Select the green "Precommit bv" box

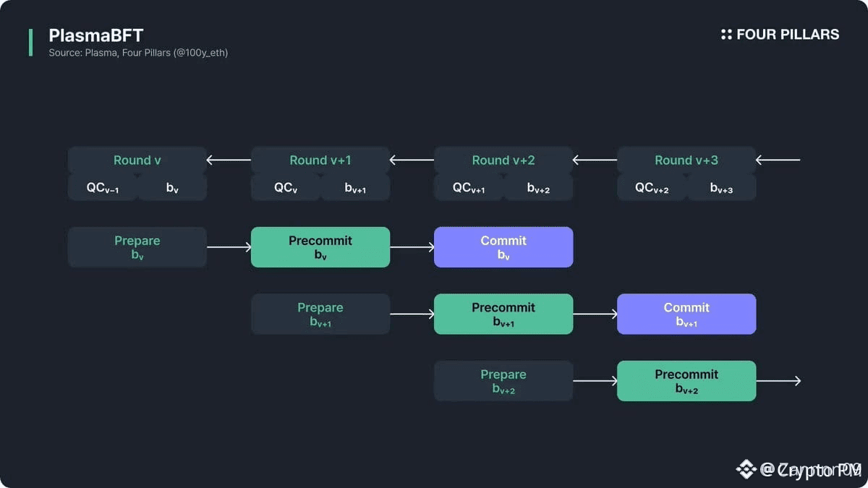pyautogui.click(x=320, y=247)
